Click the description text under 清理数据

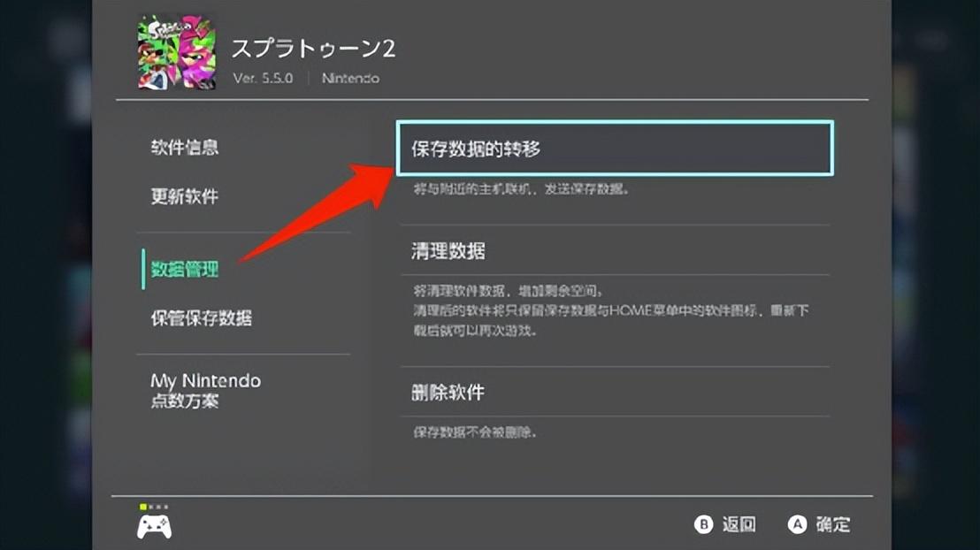[x=610, y=310]
